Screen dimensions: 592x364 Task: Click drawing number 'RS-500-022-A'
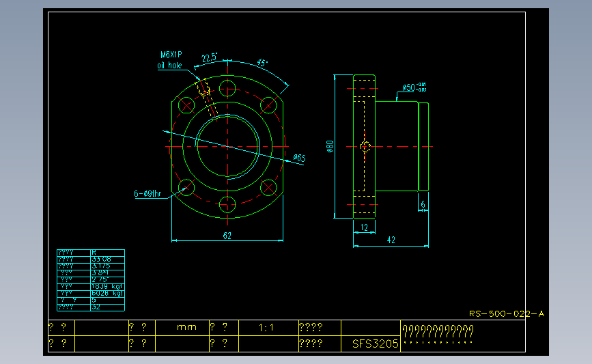coord(506,313)
